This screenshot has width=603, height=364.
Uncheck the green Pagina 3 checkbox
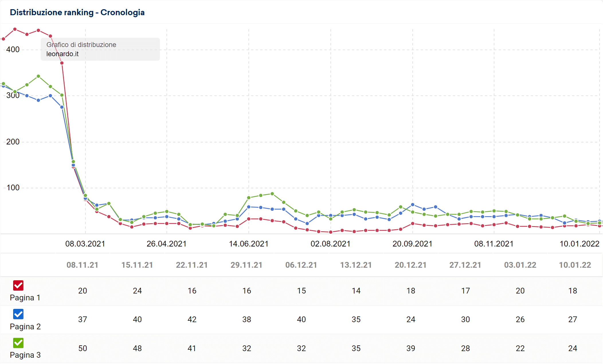pos(18,343)
